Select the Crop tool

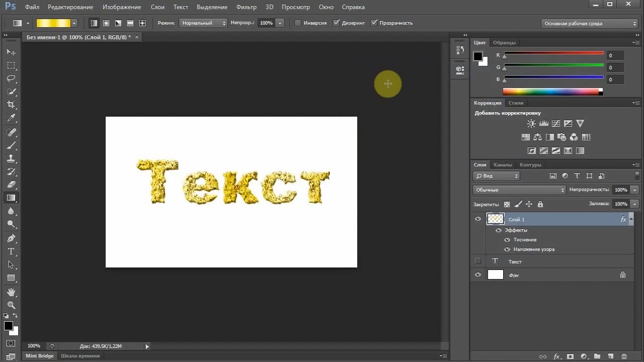coord(11,105)
